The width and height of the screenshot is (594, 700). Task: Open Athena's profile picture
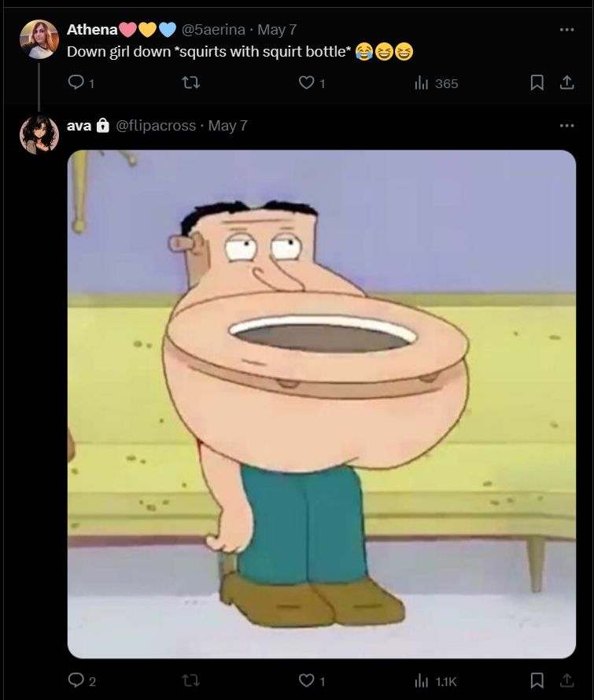pyautogui.click(x=39, y=39)
